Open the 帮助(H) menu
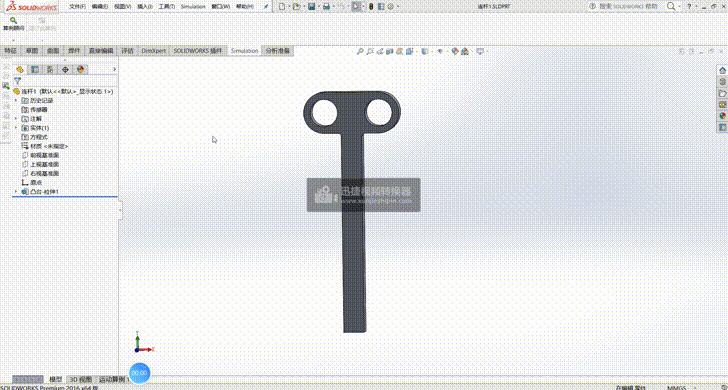728x390 pixels. (x=245, y=7)
